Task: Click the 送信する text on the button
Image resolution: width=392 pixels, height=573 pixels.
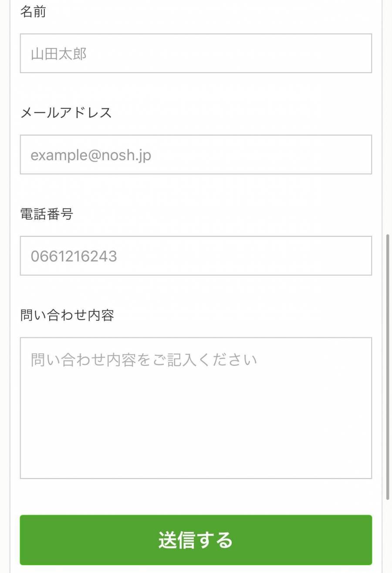Action: pos(196,540)
